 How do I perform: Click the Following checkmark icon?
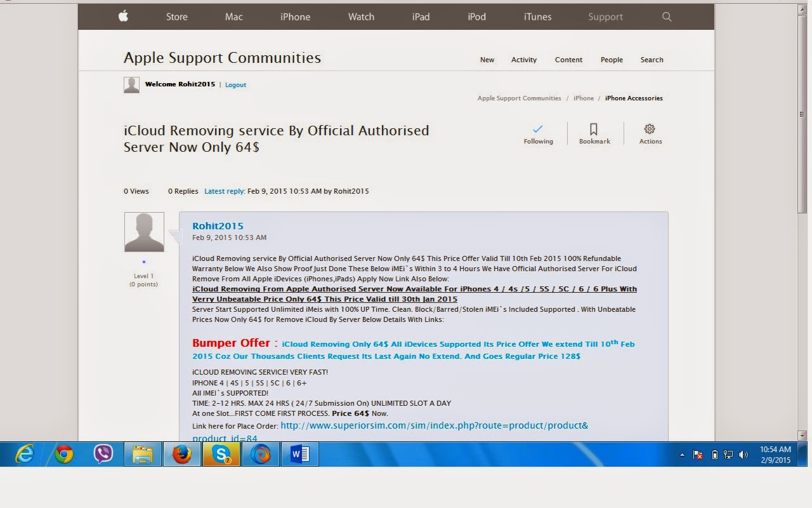tap(538, 129)
